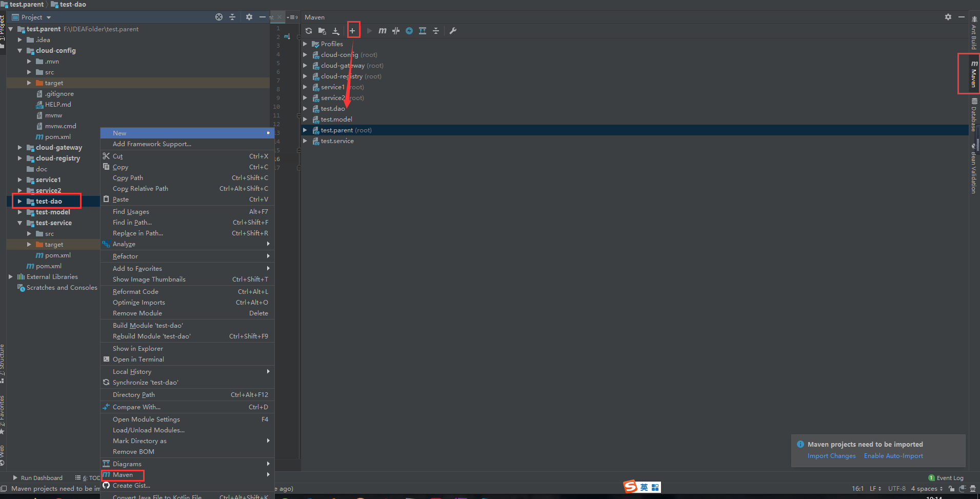Image resolution: width=980 pixels, height=499 pixels.
Task: Choose Open in Terminal entry
Action: point(187,360)
